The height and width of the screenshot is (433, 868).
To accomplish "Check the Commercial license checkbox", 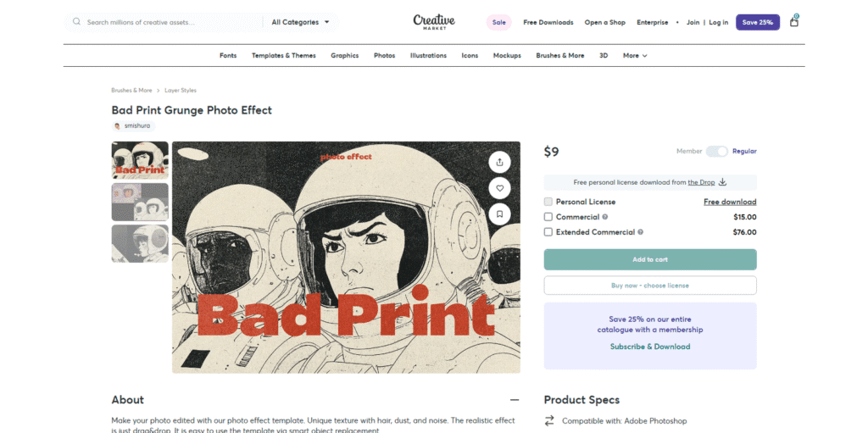I will point(548,217).
